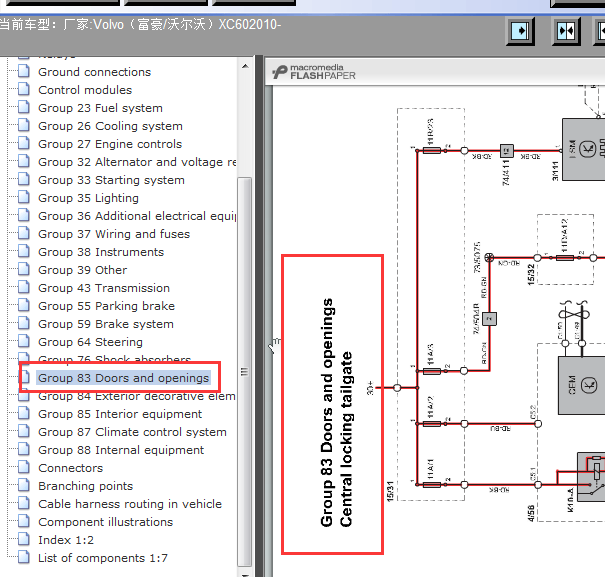Click document icon beside Connectors
The image size is (605, 577).
(24, 467)
